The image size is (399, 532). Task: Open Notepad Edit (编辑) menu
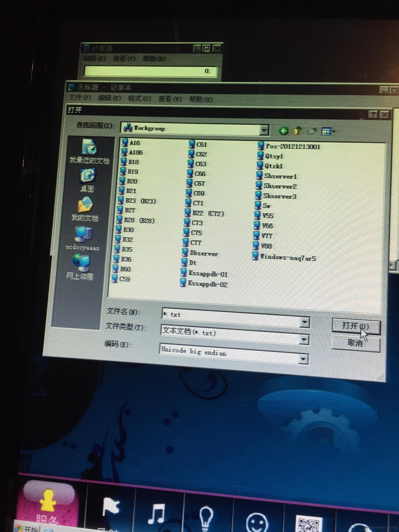pos(109,98)
